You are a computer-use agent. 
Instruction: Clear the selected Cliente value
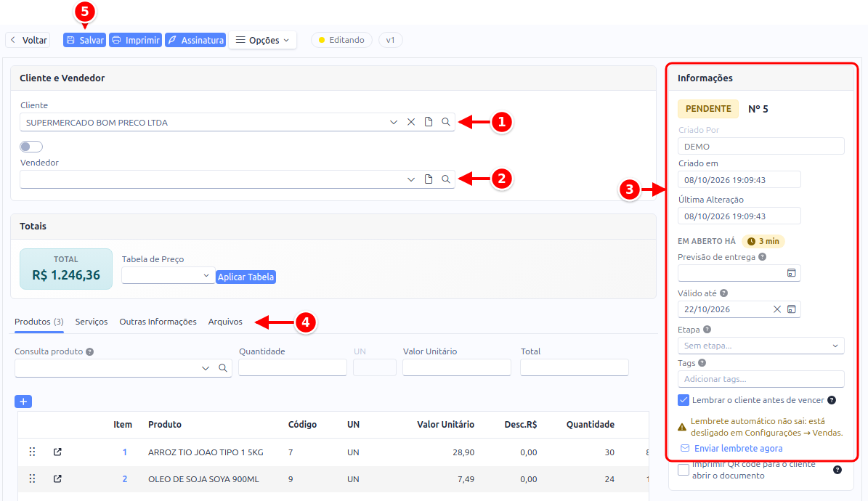(410, 122)
